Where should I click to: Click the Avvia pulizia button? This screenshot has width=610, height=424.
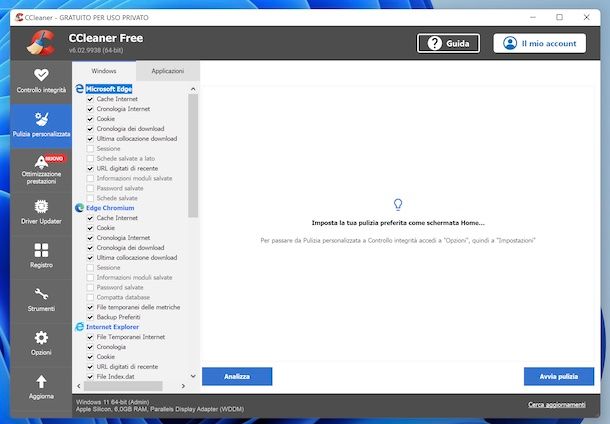559,376
